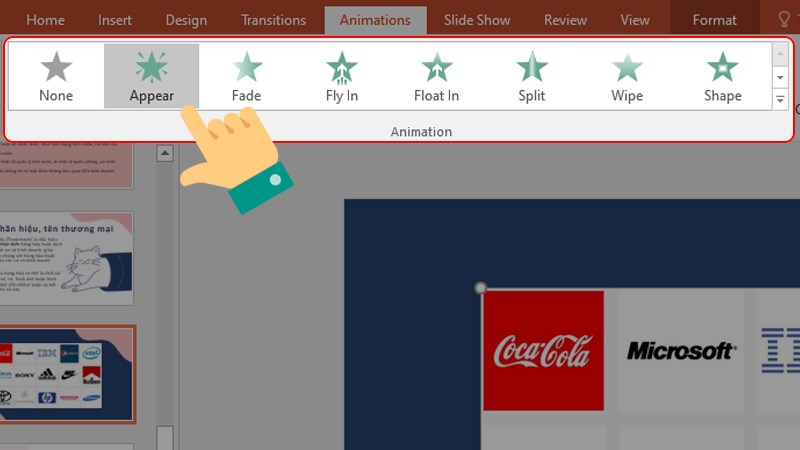The height and width of the screenshot is (450, 800).
Task: Apply the Appear animation effect
Action: (151, 75)
